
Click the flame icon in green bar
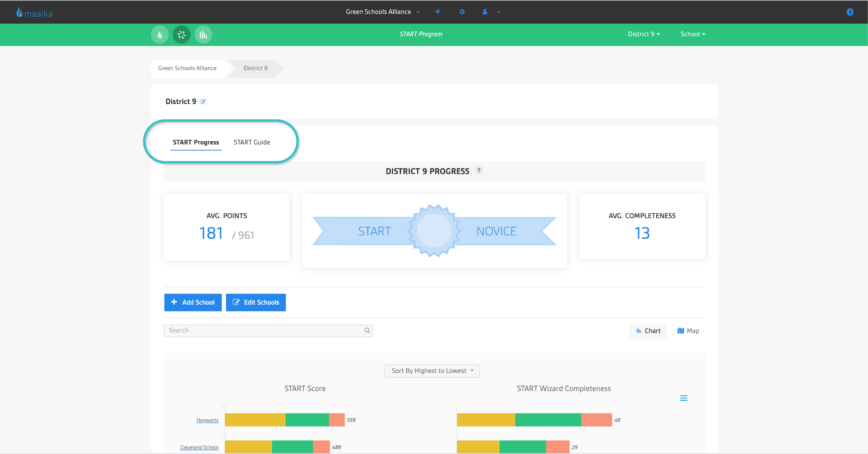160,34
